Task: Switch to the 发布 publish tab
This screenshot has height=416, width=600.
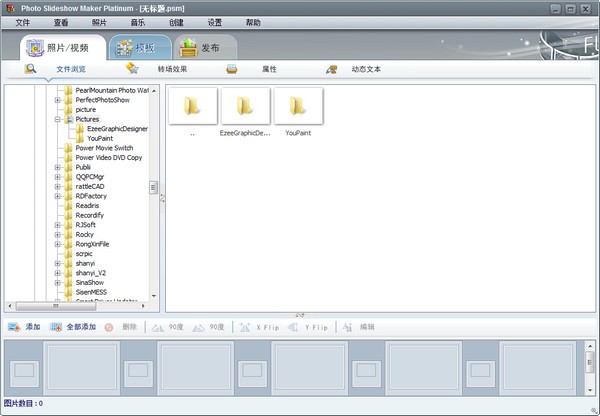Action: (206, 47)
